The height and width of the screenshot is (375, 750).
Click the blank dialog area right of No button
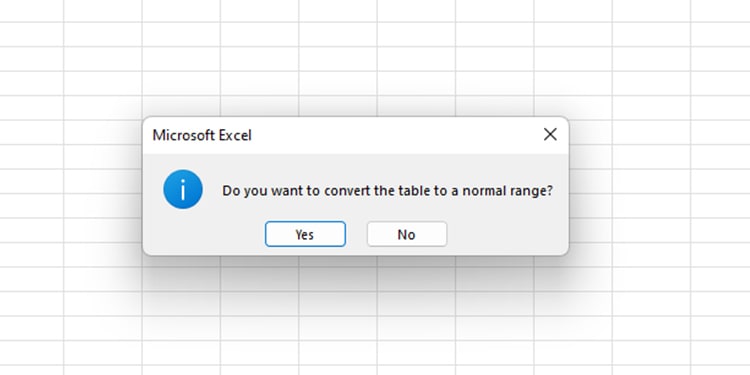pyautogui.click(x=507, y=234)
